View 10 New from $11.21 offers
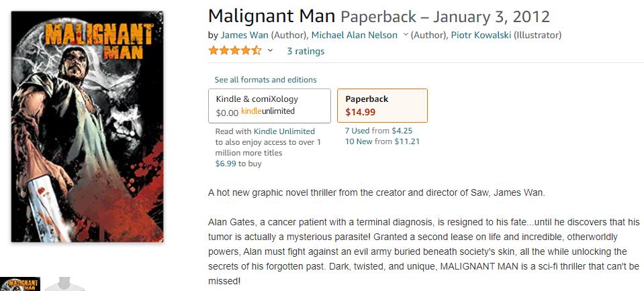Screen dimensions: 644x291 click(382, 141)
